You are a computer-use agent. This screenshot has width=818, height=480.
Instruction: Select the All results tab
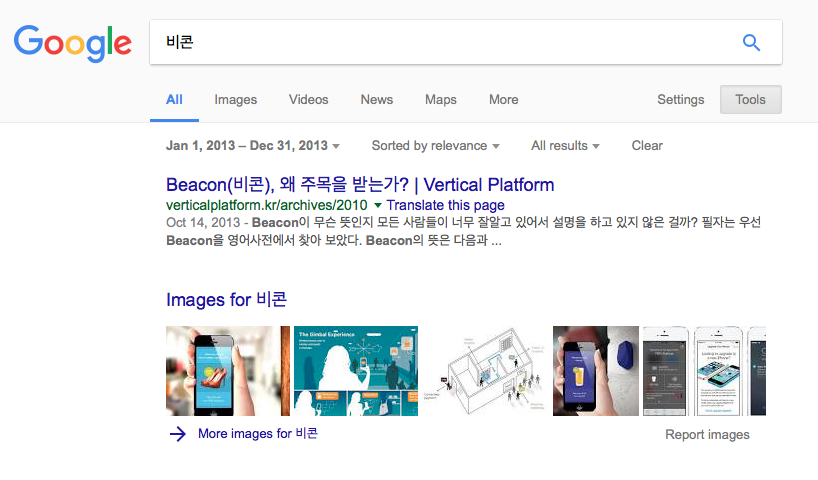click(x=174, y=100)
